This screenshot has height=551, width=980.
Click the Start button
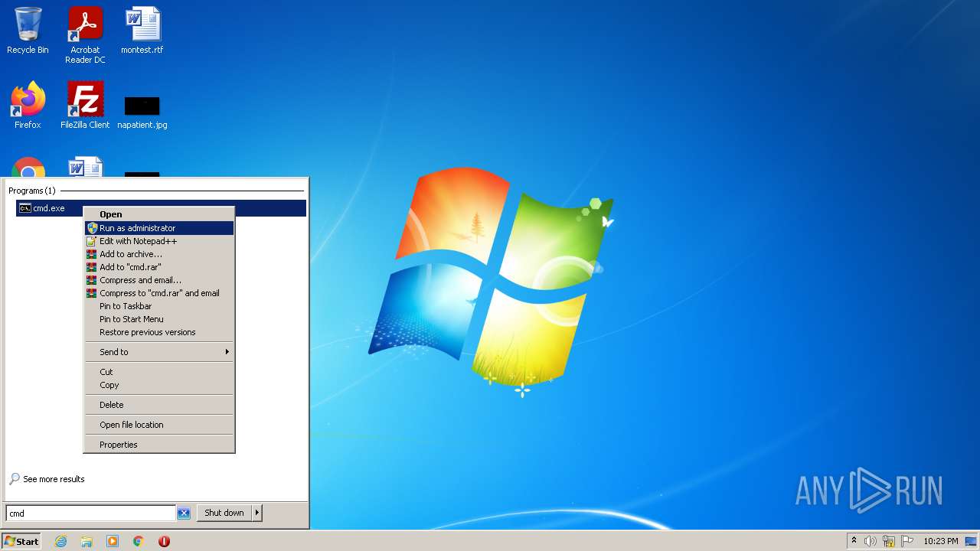(x=21, y=541)
